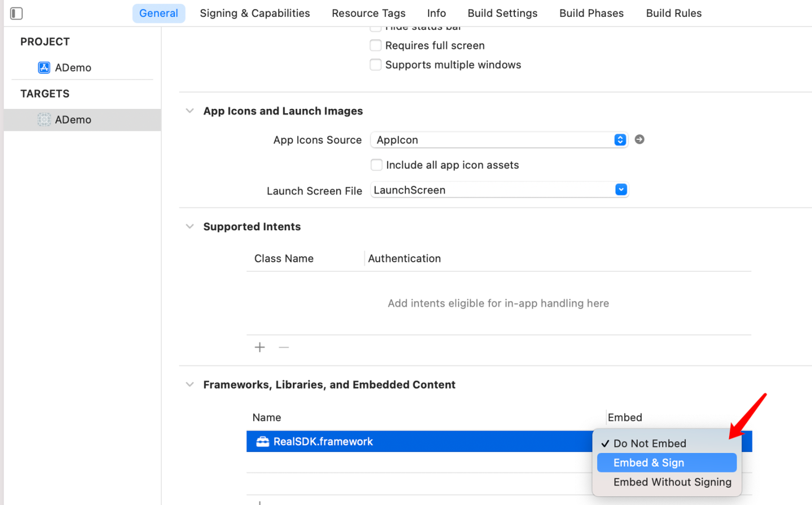This screenshot has width=812, height=505.
Task: Click the ADemo project icon
Action: [44, 68]
